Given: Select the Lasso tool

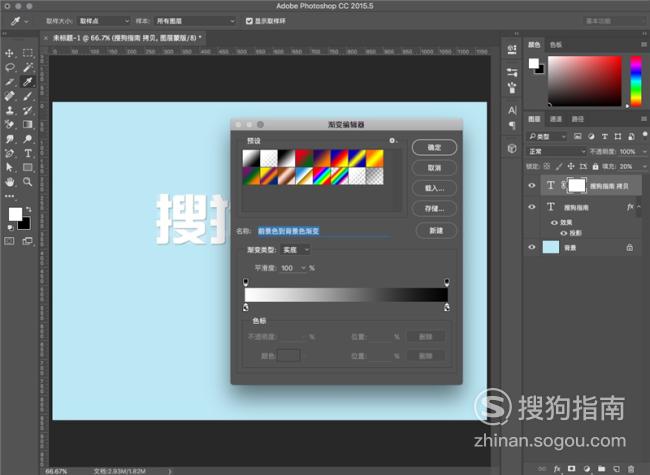Looking at the screenshot, I should 9,67.
